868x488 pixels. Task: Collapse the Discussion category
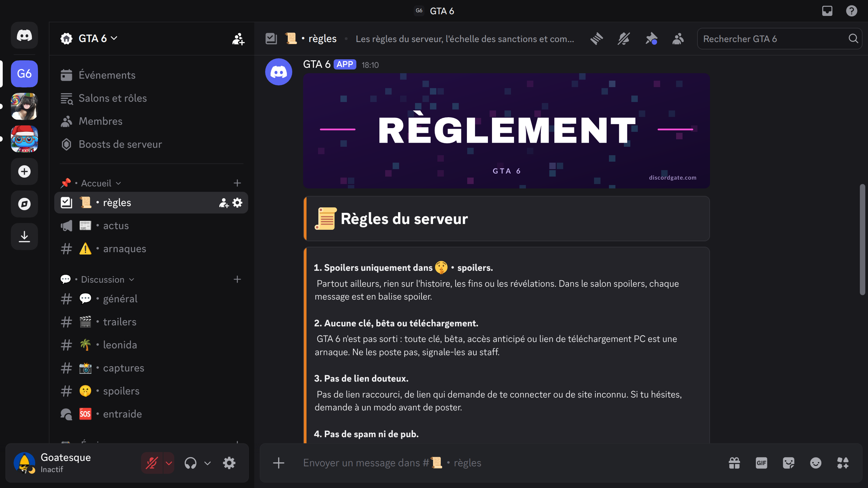98,279
